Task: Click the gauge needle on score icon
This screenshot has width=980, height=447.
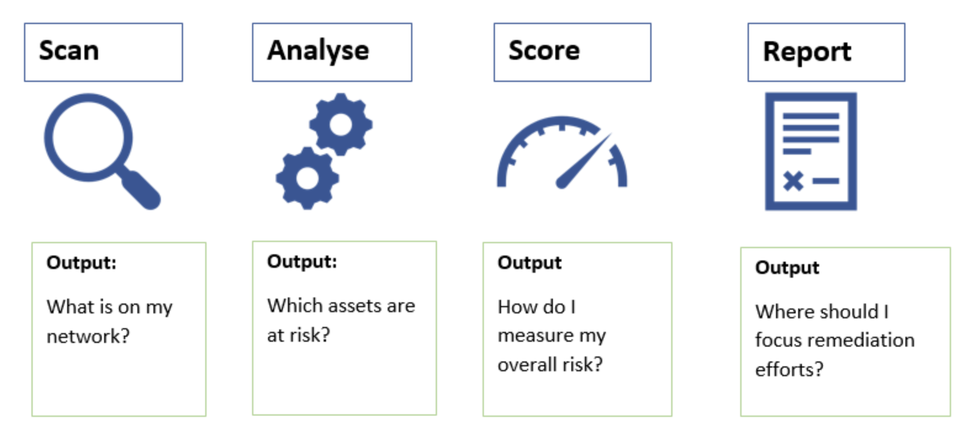Action: point(582,161)
